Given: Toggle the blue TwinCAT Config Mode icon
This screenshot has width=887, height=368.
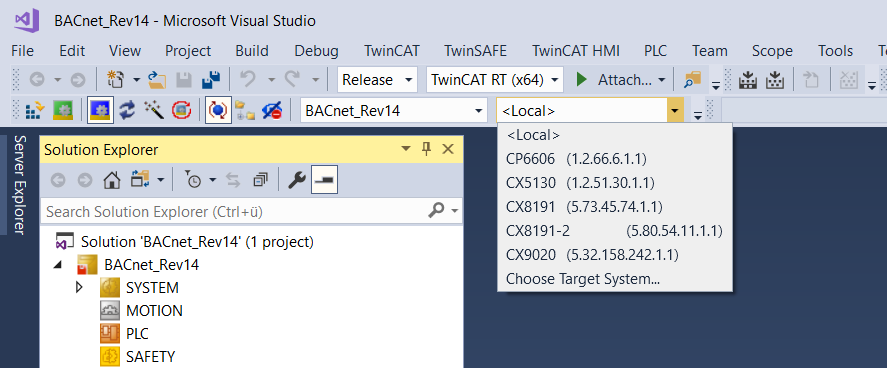Looking at the screenshot, I should click(x=100, y=110).
